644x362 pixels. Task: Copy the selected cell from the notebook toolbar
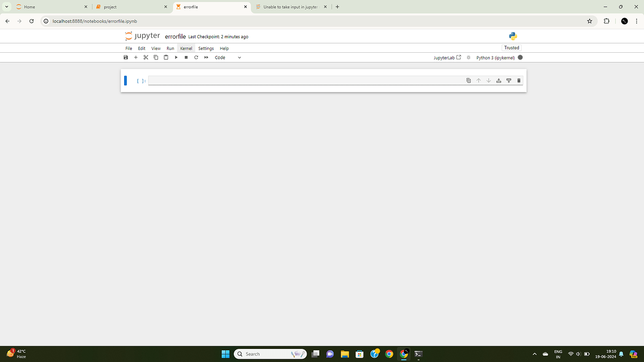156,57
